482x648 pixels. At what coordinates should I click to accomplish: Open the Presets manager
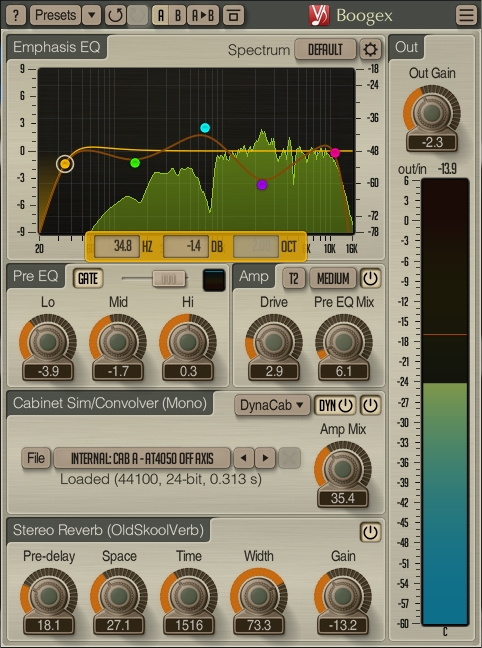pyautogui.click(x=55, y=15)
